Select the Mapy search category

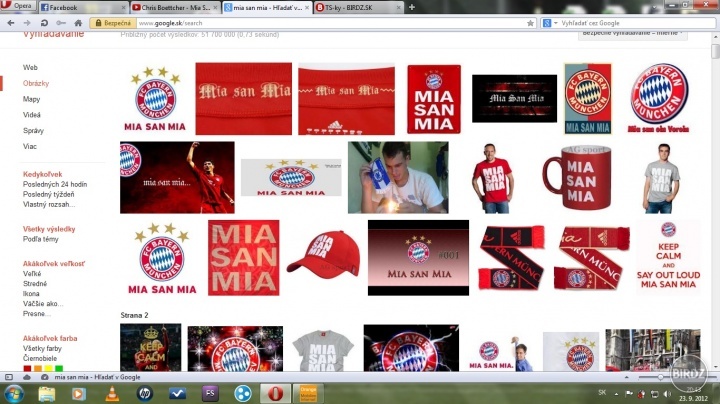pyautogui.click(x=32, y=99)
